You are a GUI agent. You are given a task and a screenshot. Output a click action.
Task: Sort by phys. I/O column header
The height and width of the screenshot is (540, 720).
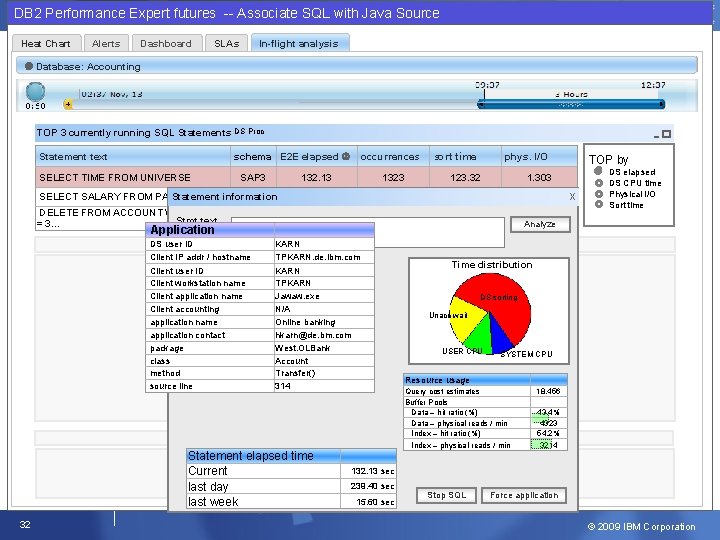click(539, 157)
